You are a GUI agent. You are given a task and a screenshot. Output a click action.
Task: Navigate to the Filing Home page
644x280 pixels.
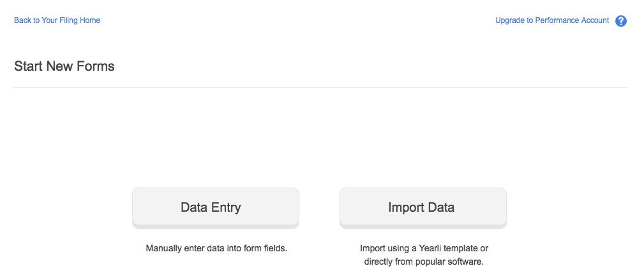coord(57,20)
